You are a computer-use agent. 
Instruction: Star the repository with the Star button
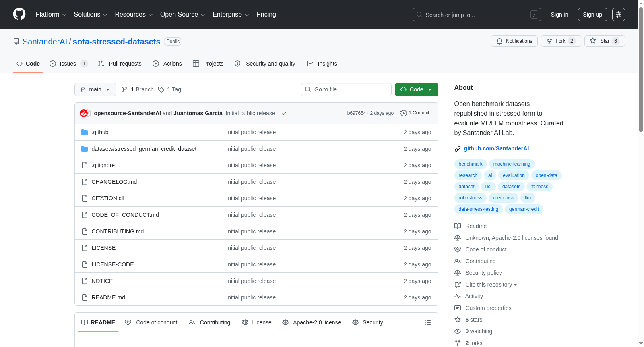tap(605, 41)
